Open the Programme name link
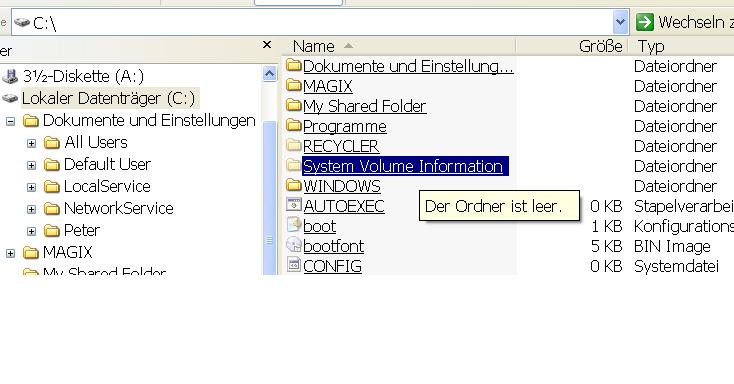Viewport: 734px width, 384px height. 345,126
